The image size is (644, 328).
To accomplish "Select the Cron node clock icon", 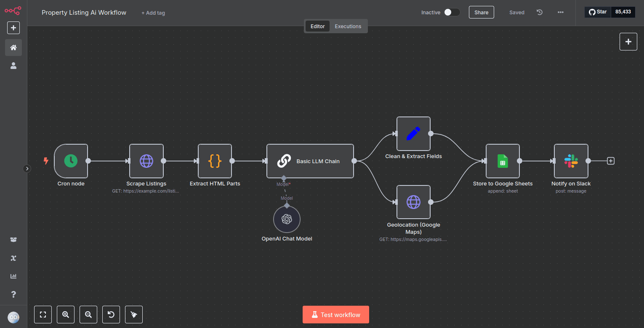I will (71, 161).
